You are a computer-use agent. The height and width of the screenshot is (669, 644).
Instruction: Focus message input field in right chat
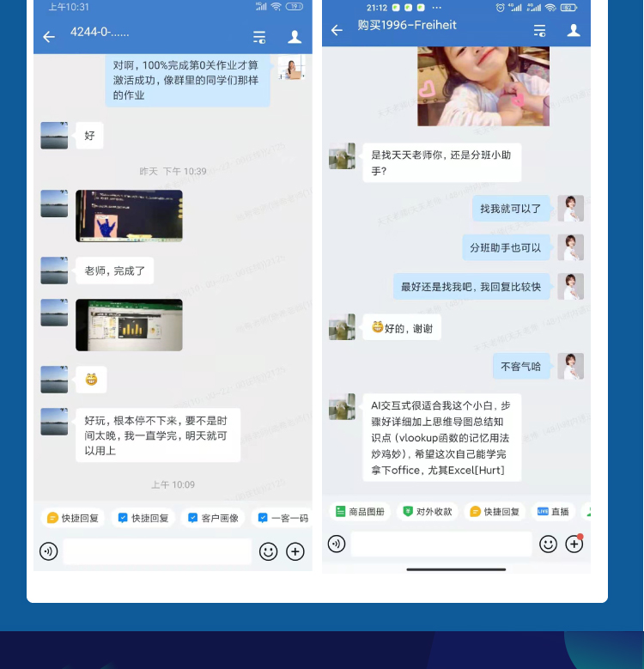441,544
